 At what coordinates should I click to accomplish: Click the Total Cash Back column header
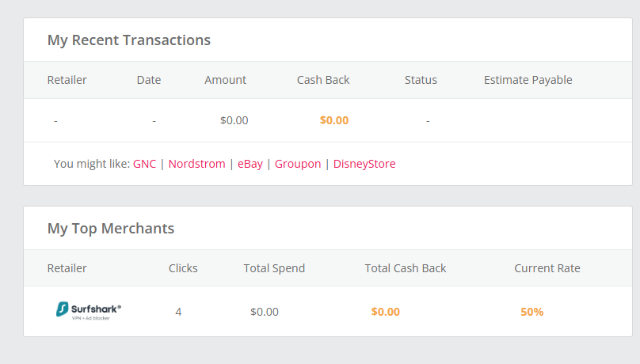click(406, 268)
